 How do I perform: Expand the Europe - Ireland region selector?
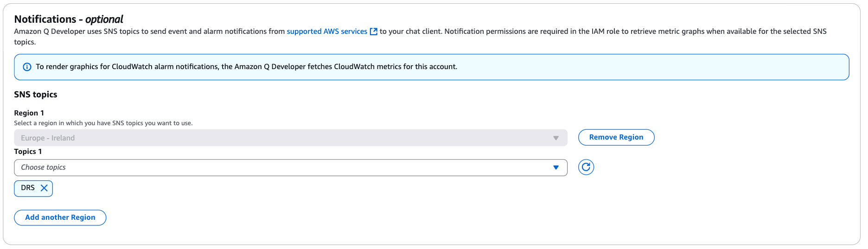pyautogui.click(x=291, y=138)
